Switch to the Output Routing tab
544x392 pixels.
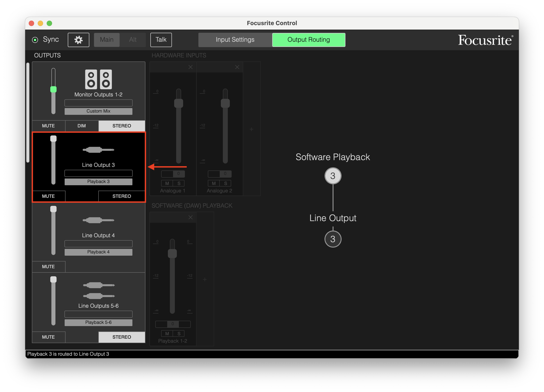(309, 40)
